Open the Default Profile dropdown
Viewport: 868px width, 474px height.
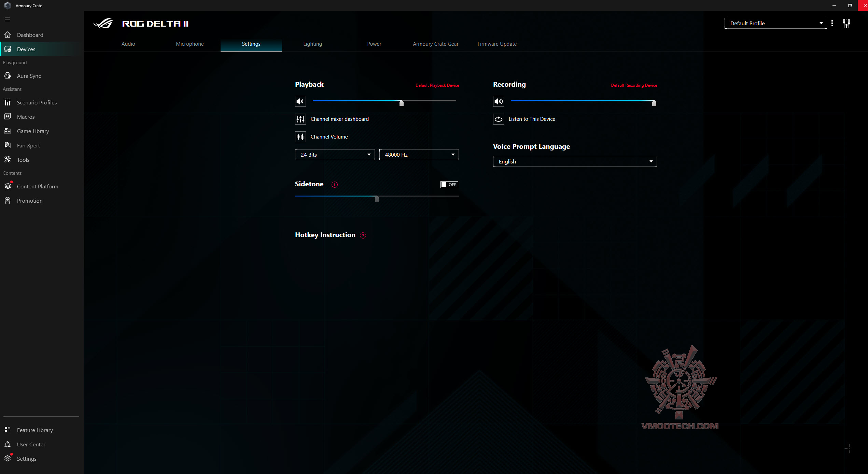[x=775, y=24]
